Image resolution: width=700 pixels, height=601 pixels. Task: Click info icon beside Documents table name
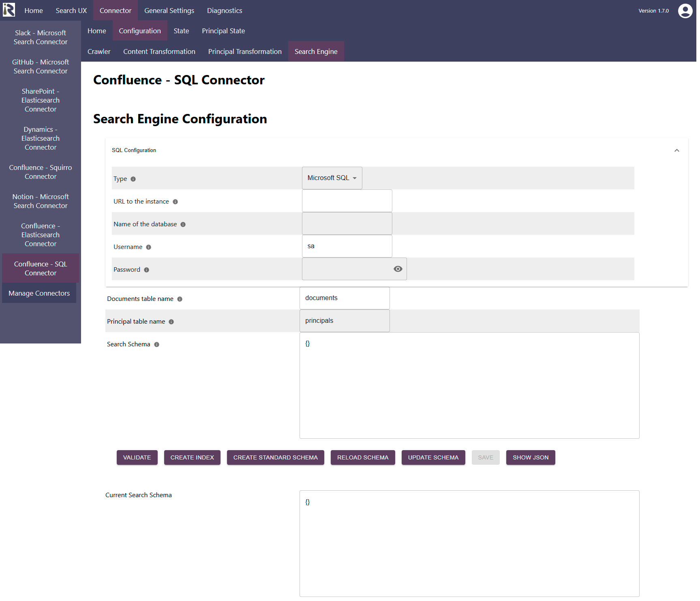pyautogui.click(x=180, y=299)
